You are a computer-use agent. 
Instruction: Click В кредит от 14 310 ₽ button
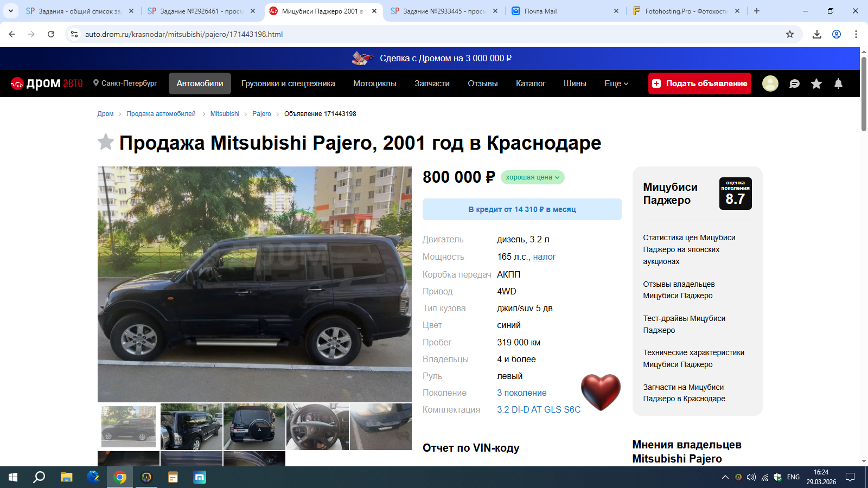522,209
